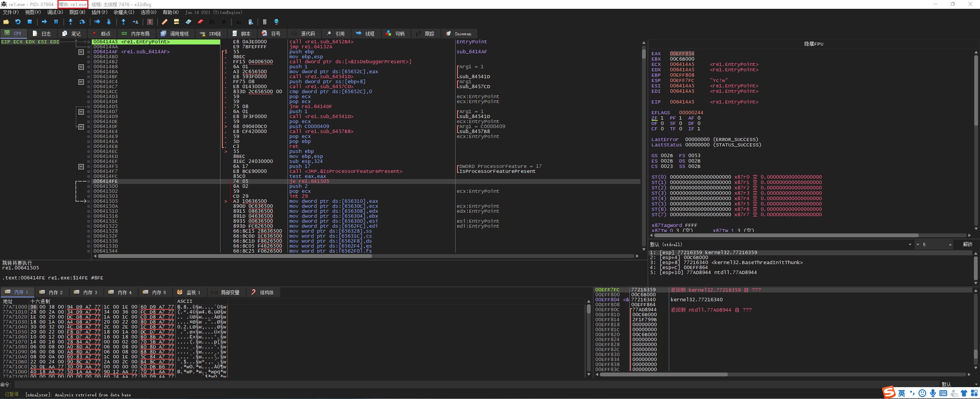Click the stop debugging square icon
The height and width of the screenshot is (399, 980).
click(29, 22)
